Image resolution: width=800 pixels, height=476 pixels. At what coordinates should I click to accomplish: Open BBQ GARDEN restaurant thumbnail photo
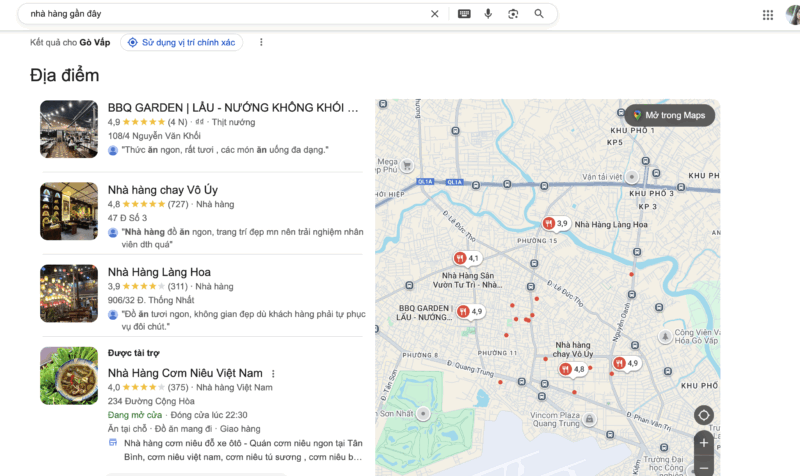69,129
